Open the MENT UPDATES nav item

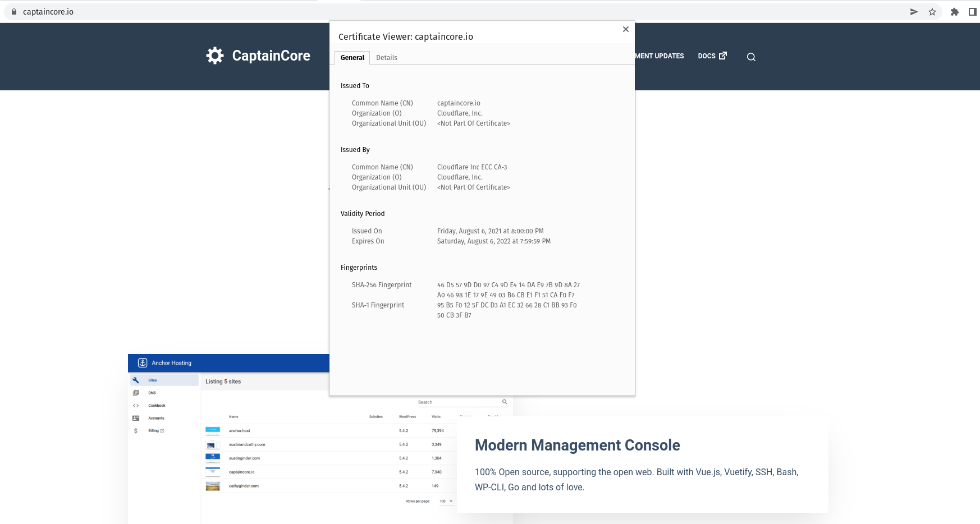point(660,56)
